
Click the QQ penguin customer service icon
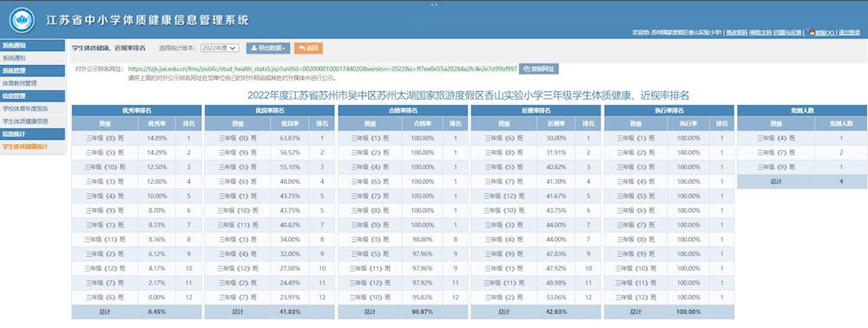pyautogui.click(x=812, y=32)
